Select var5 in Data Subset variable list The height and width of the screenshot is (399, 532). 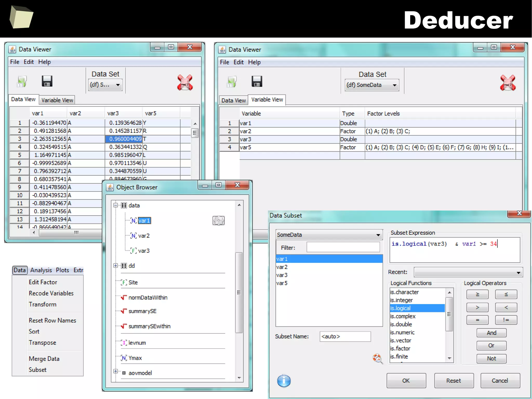329,283
